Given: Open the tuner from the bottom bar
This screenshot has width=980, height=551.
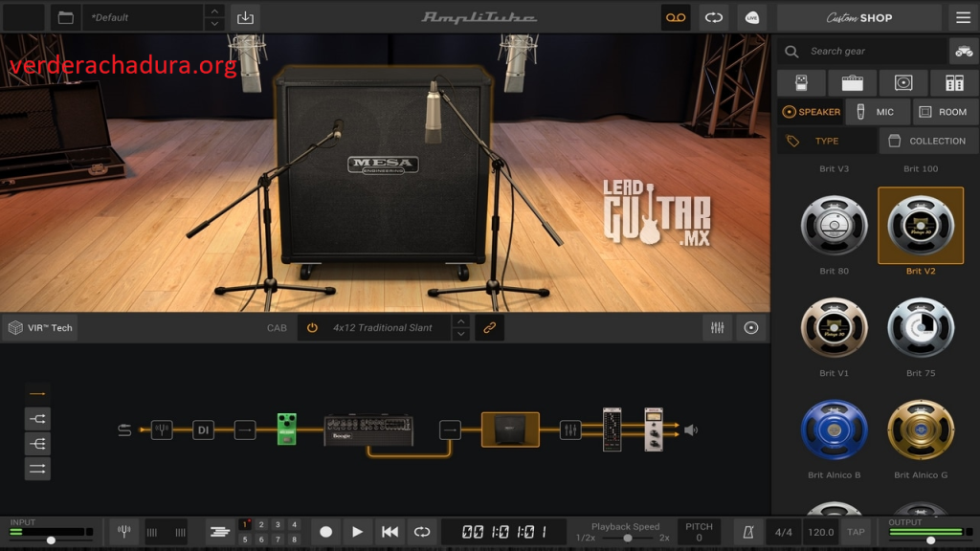Looking at the screenshot, I should click(x=123, y=532).
